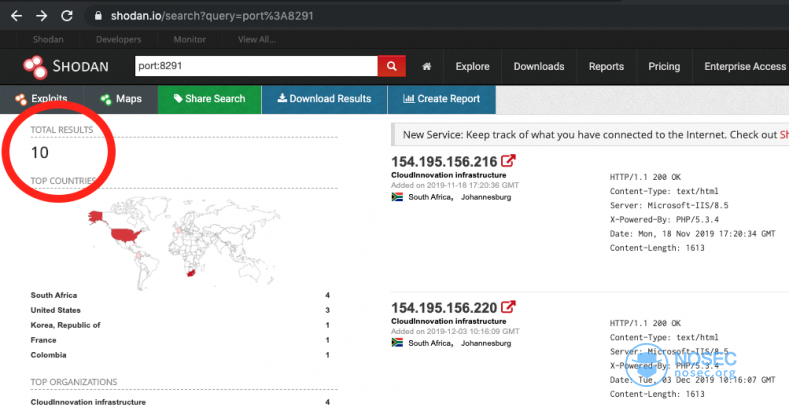Open the Reports page
The height and width of the screenshot is (411, 789).
(606, 66)
